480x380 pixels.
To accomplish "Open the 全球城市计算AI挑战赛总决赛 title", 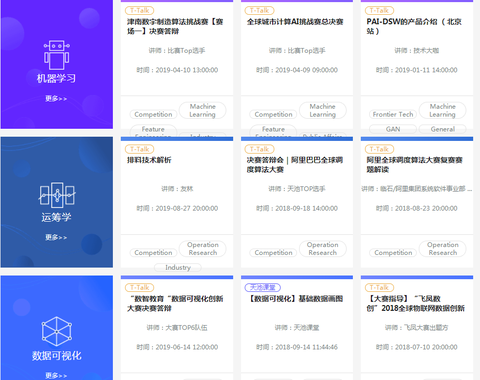I will pyautogui.click(x=295, y=22).
